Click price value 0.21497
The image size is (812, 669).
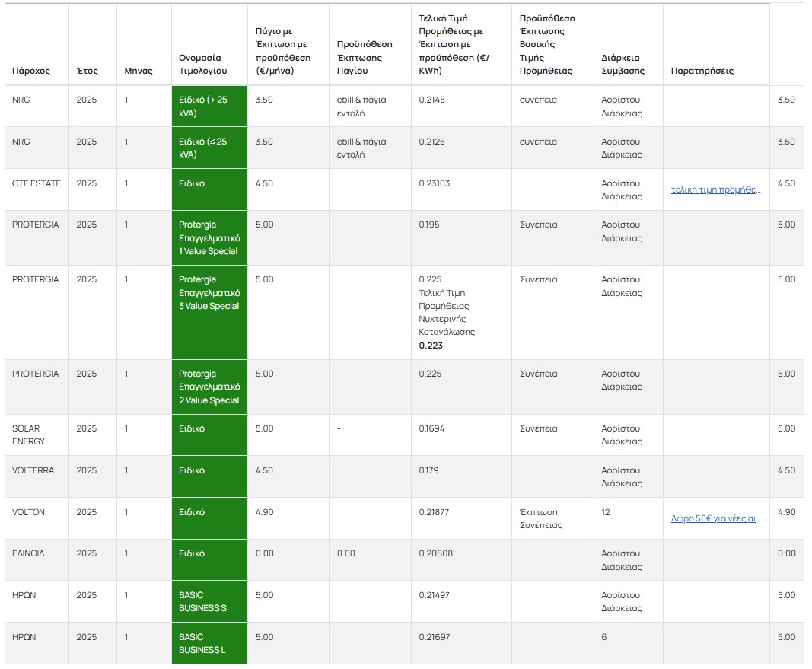(435, 595)
